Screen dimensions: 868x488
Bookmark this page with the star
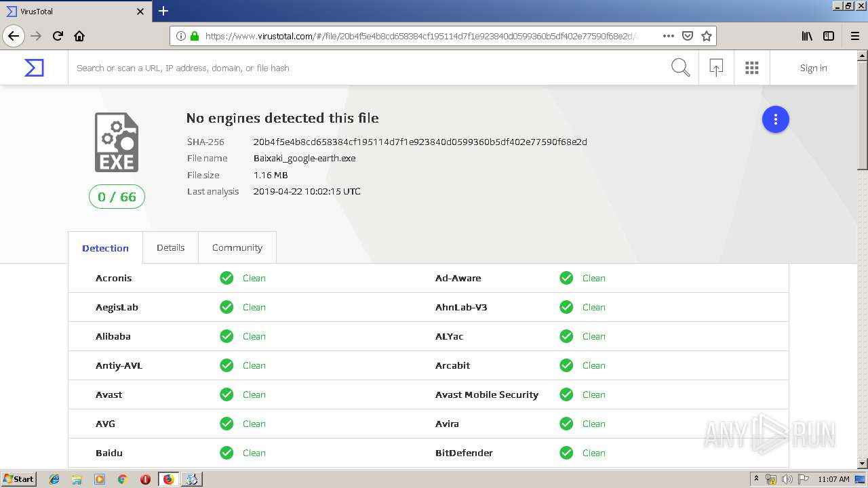pyautogui.click(x=706, y=36)
